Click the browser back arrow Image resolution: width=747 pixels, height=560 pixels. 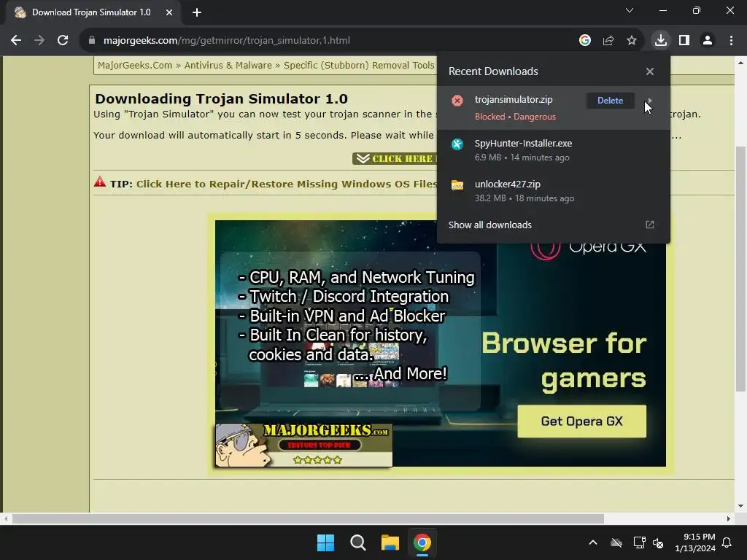(16, 41)
